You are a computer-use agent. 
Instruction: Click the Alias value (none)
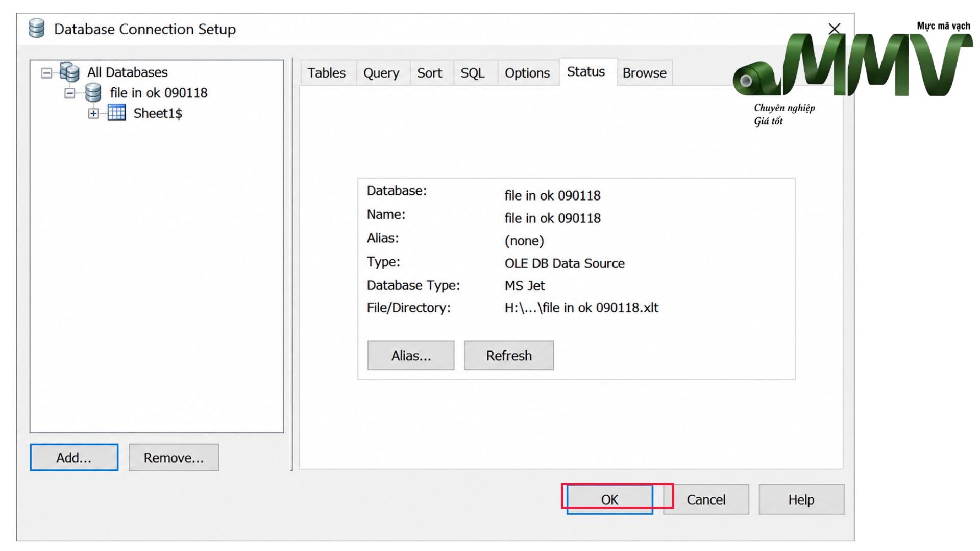(x=524, y=241)
